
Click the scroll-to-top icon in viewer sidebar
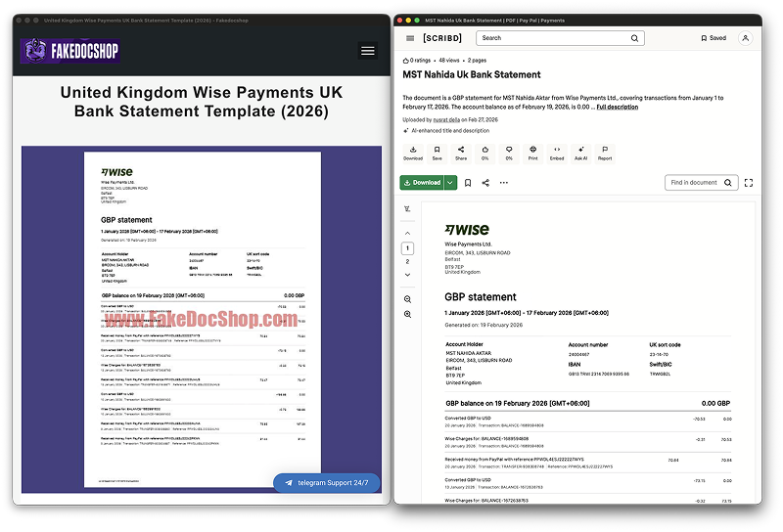407,208
